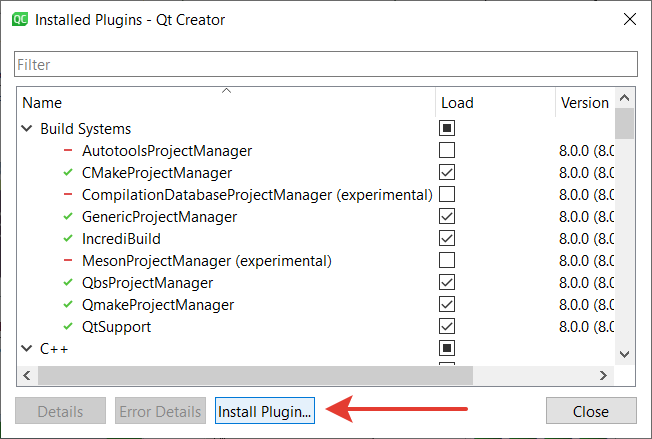Viewport: 652px width, 439px height.
Task: Click the Version column header
Action: tap(584, 103)
